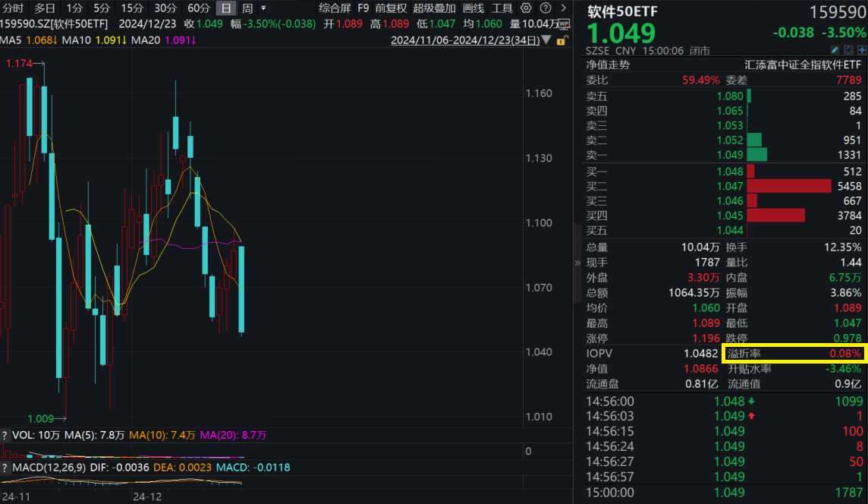The image size is (868, 504).
Task: Click 卖三 price 1.053
Action: 730,126
